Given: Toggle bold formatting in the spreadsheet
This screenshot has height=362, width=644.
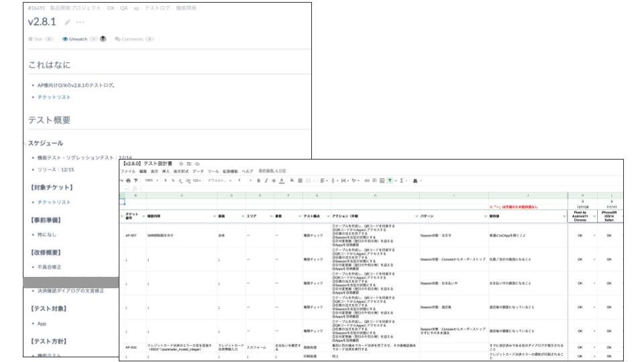Looking at the screenshot, I should (x=259, y=180).
